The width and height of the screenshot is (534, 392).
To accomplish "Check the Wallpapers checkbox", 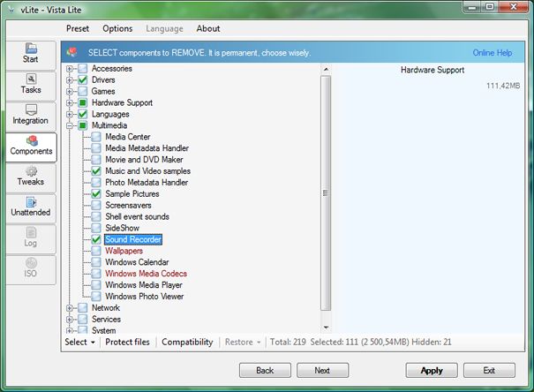I will [96, 251].
